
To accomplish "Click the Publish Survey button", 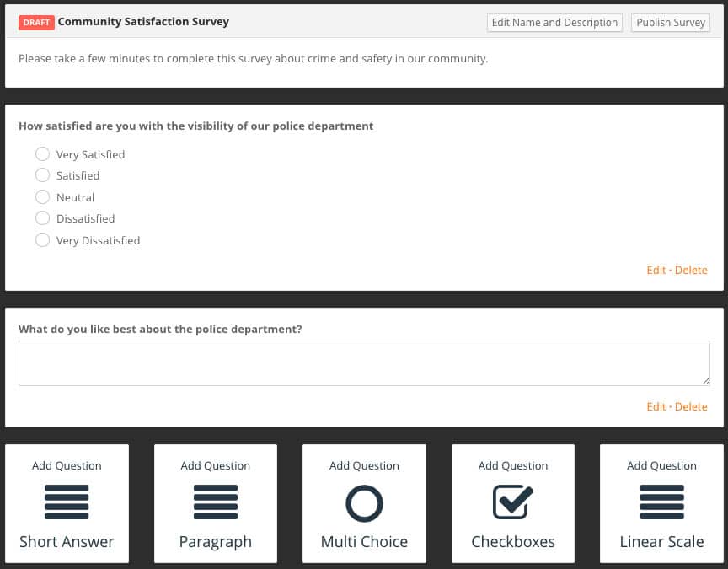I will pyautogui.click(x=671, y=23).
